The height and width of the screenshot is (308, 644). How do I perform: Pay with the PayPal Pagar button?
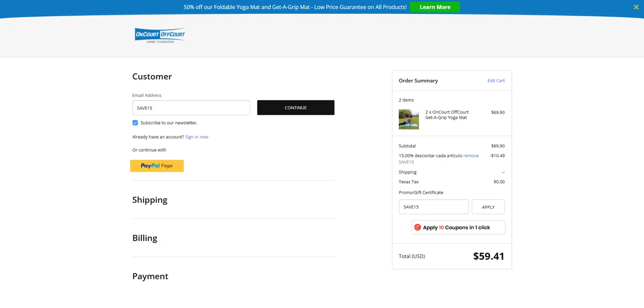click(x=157, y=166)
